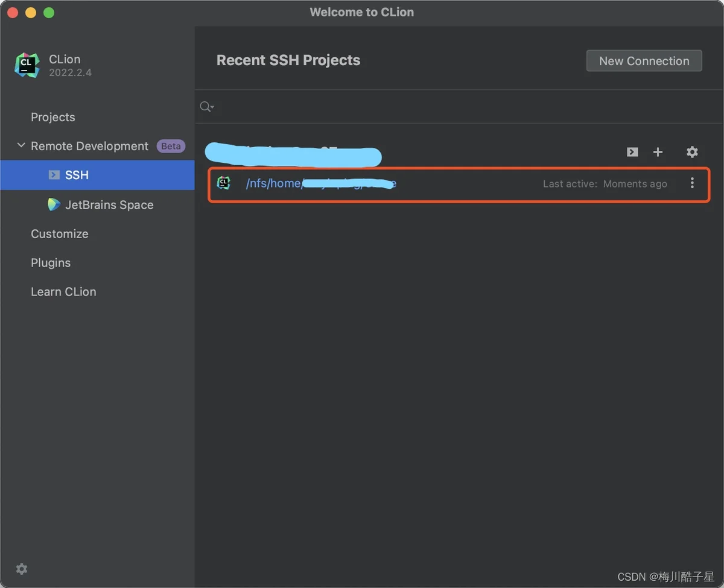This screenshot has width=724, height=588.
Task: Open search options dropdown arrow
Action: (213, 108)
